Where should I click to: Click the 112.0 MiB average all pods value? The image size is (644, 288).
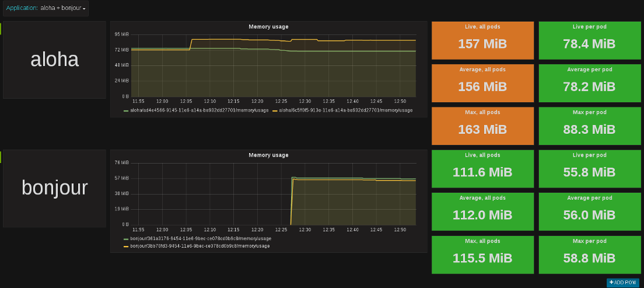click(x=482, y=215)
